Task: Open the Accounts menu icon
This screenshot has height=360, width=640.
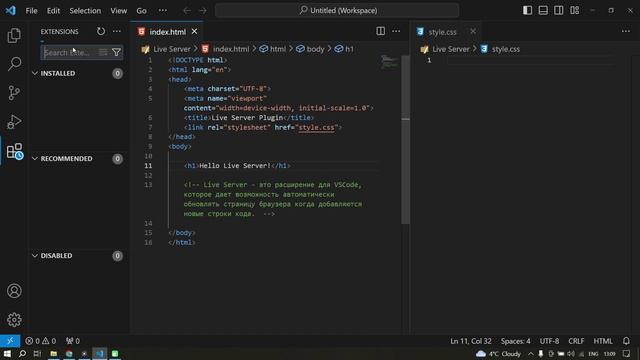Action: coord(14,291)
